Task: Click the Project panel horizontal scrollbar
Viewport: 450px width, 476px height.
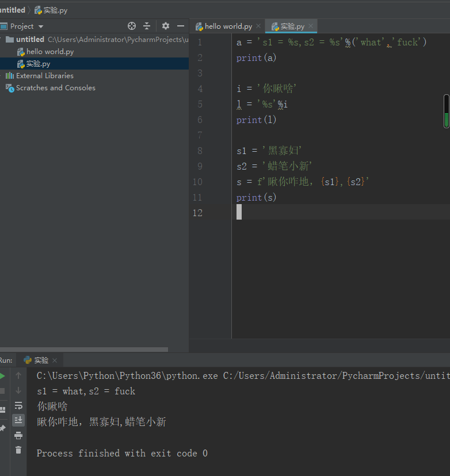Action: [84, 350]
